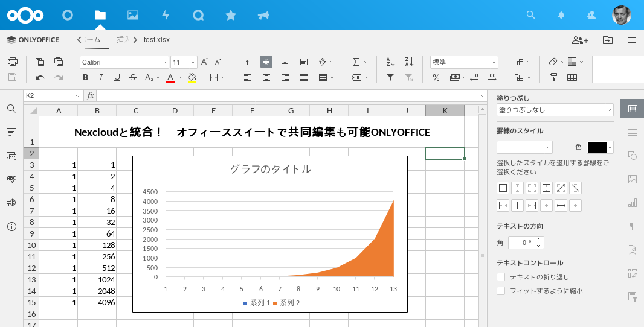Image resolution: width=644 pixels, height=327 pixels.
Task: Click the open file location icon
Action: click(x=607, y=40)
